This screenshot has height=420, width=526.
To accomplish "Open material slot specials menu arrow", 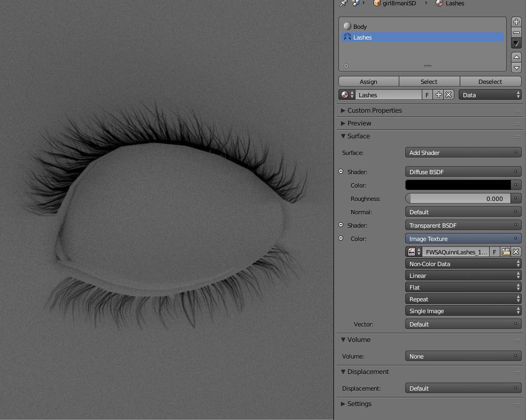I will click(516, 43).
